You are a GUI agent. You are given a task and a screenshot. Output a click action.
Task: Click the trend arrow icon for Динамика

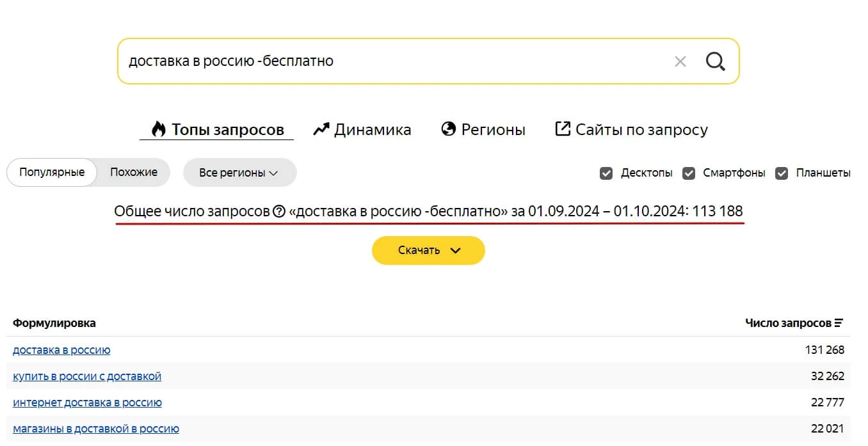click(321, 129)
